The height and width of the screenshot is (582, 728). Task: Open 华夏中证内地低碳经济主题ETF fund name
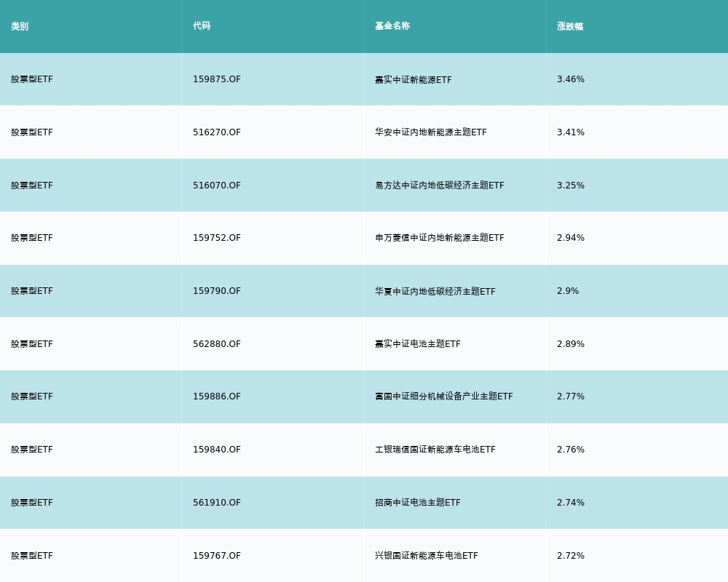[x=435, y=291]
